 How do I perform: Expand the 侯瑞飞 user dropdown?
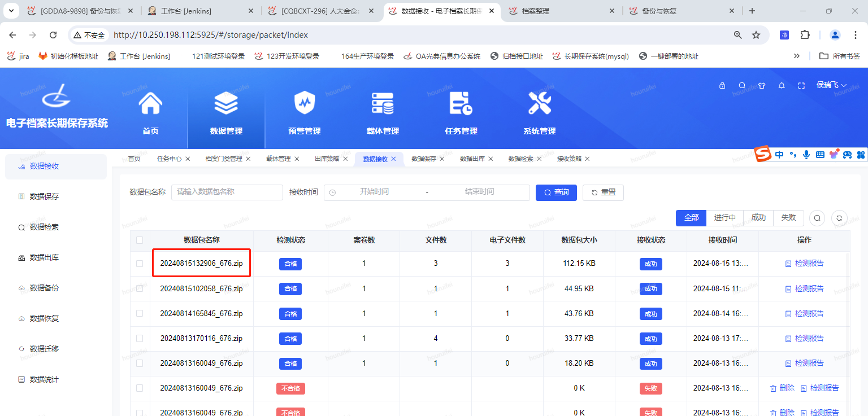831,85
